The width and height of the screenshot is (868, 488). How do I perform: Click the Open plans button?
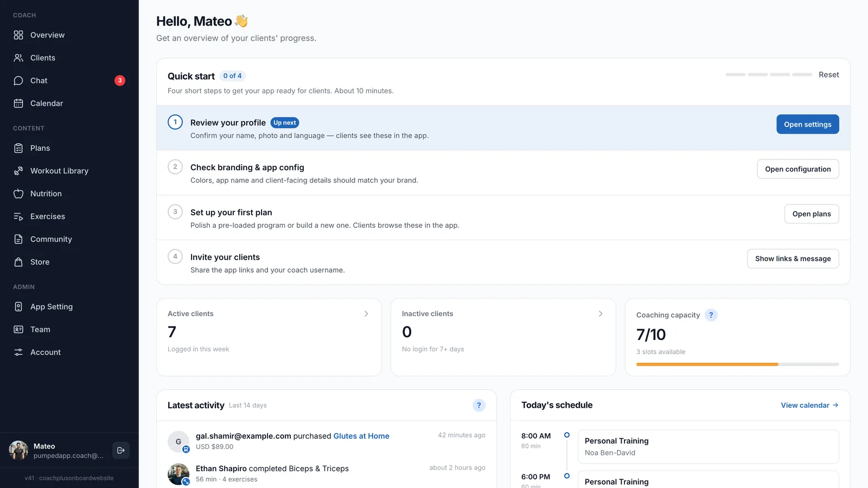click(x=812, y=214)
